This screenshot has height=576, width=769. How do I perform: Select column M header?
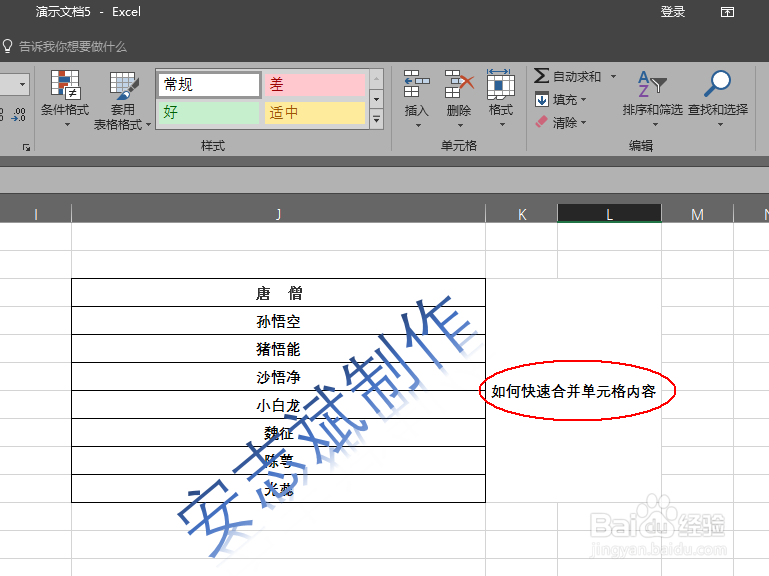pyautogui.click(x=697, y=214)
